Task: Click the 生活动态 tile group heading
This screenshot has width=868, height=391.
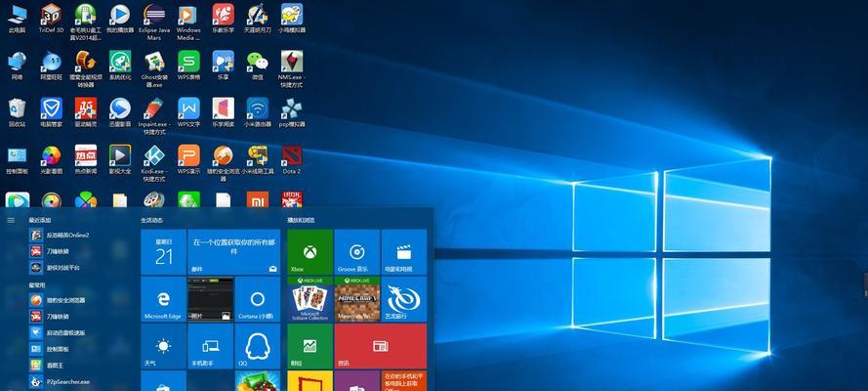Action: pyautogui.click(x=151, y=220)
